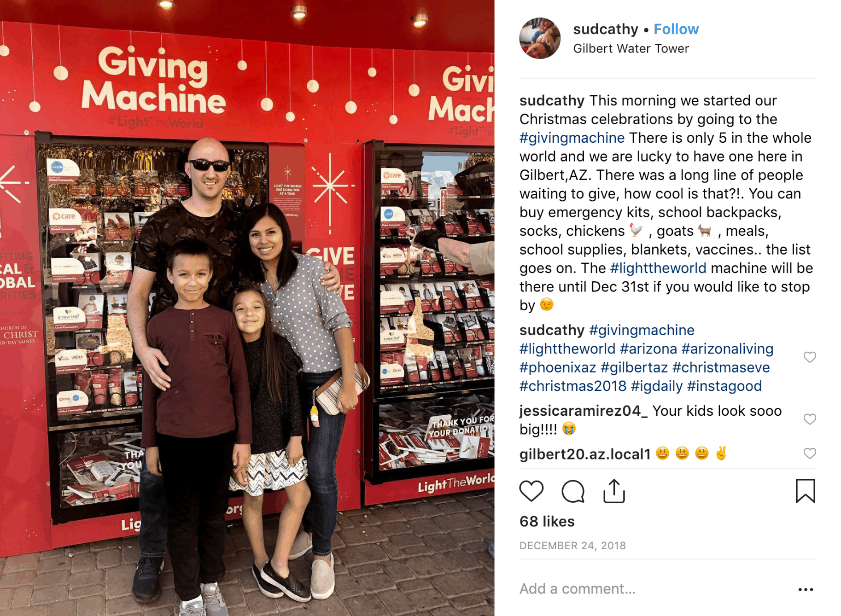The width and height of the screenshot is (841, 616).
Task: Like the jessicaramirez04_ comment
Action: [x=810, y=419]
